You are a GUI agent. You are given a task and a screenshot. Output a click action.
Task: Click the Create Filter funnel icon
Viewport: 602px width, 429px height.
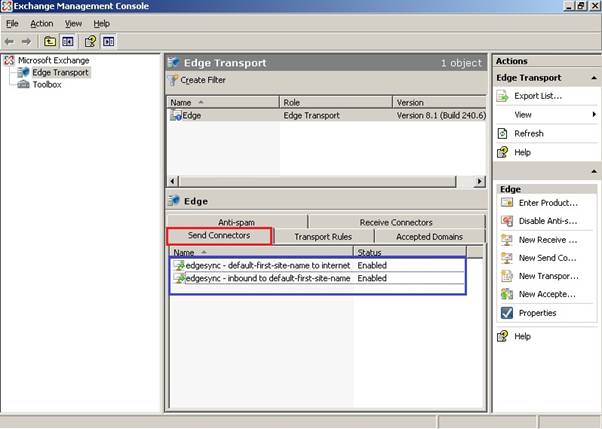pos(173,80)
